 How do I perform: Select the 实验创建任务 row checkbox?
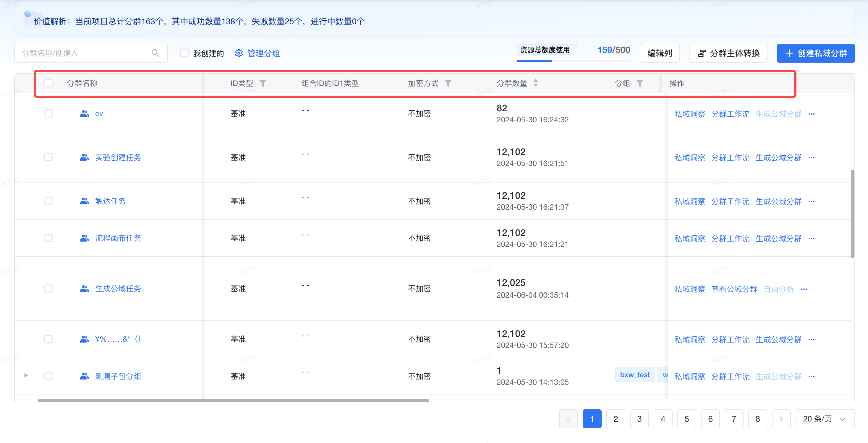(x=48, y=157)
